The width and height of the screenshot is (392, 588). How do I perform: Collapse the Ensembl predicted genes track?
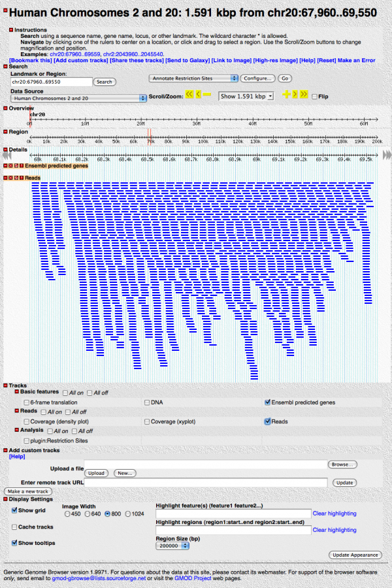pos(6,166)
